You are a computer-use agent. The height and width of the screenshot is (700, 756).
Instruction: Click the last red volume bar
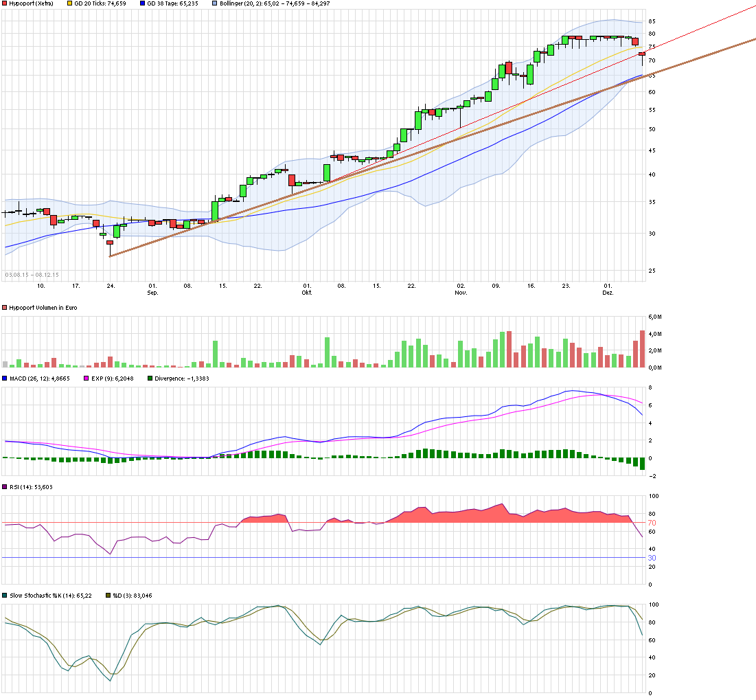pyautogui.click(x=642, y=349)
